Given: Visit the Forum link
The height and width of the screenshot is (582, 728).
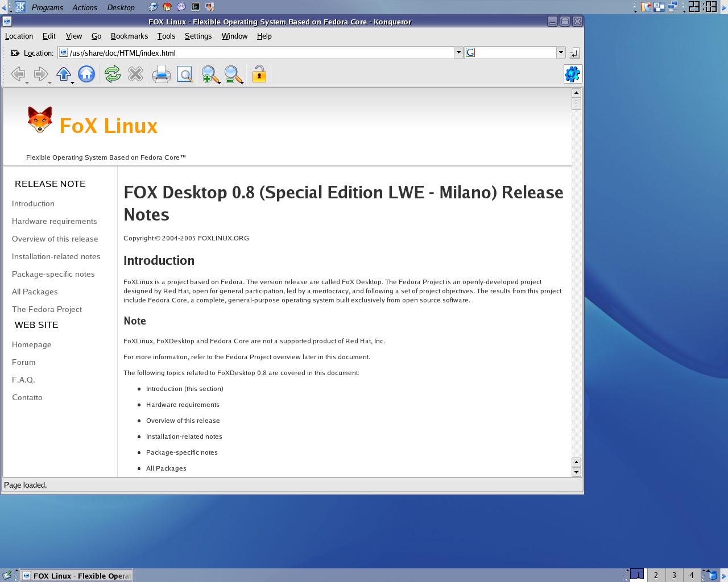Looking at the screenshot, I should click(23, 362).
